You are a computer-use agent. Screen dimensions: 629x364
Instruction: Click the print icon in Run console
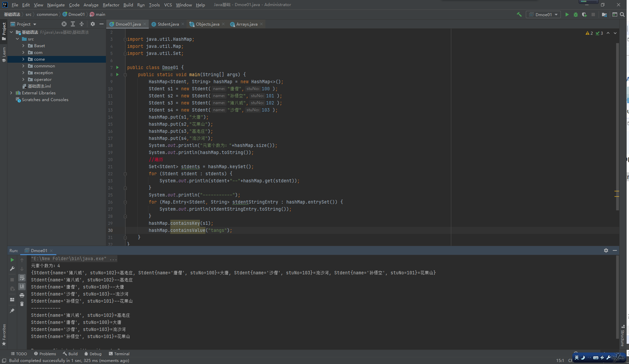click(22, 295)
